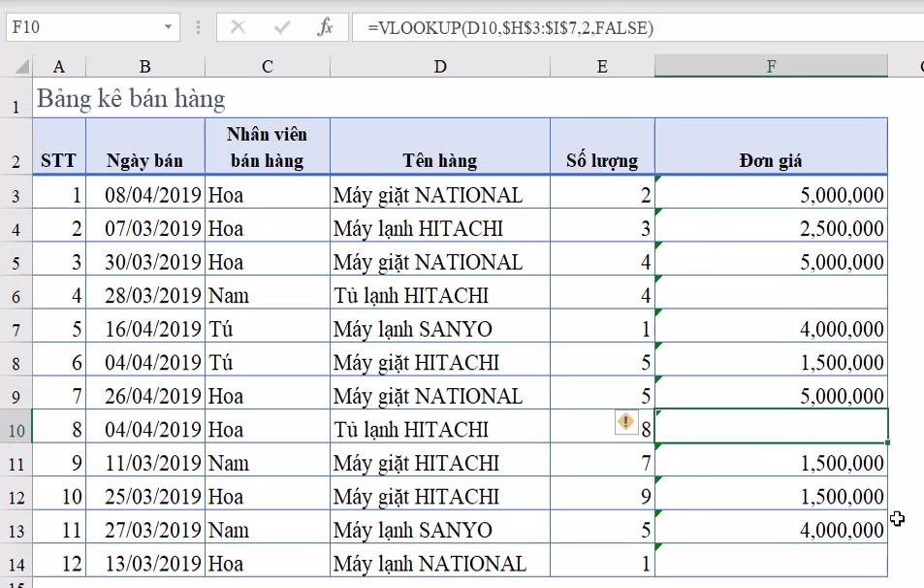Click the Insert Function (fx) icon
Image resolution: width=924 pixels, height=588 pixels.
(x=325, y=28)
